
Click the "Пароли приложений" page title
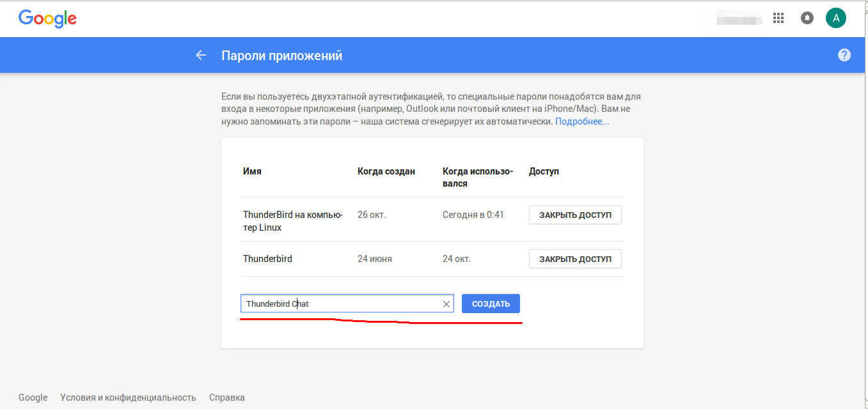281,56
